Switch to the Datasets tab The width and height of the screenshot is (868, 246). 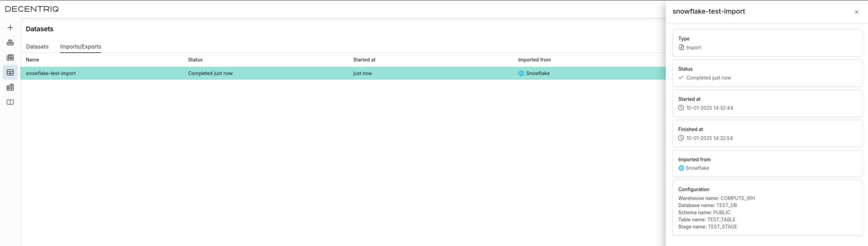tap(37, 47)
